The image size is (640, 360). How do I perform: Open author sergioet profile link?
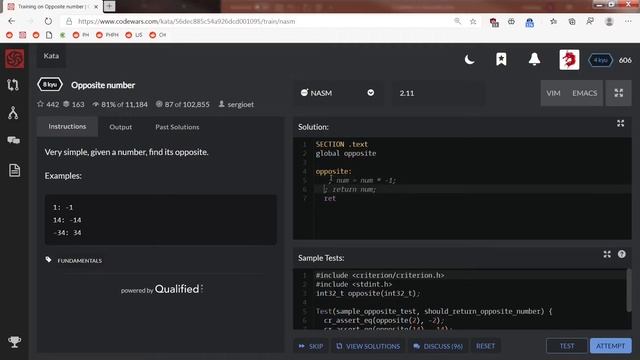point(240,104)
